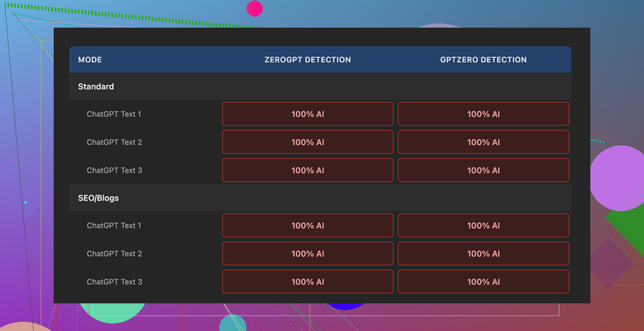This screenshot has width=644, height=331.
Task: Click ChatGPT Text 1 label under Standard
Action: tap(114, 114)
